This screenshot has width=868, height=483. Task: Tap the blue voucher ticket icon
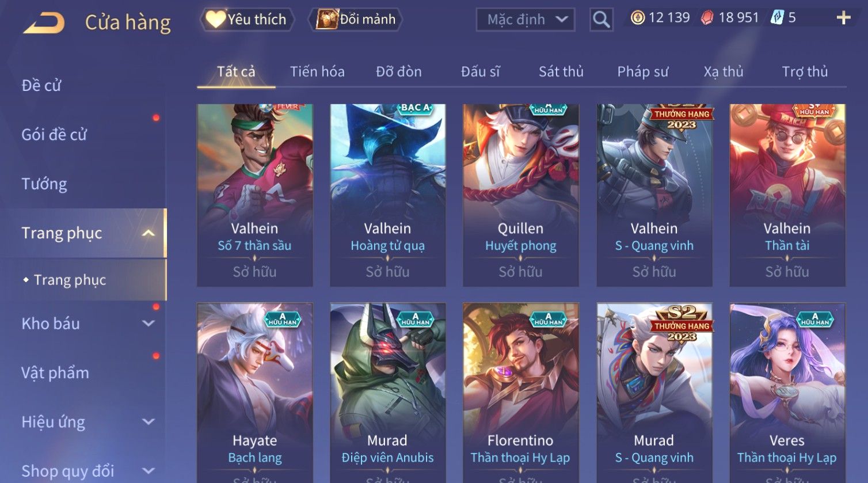(777, 18)
